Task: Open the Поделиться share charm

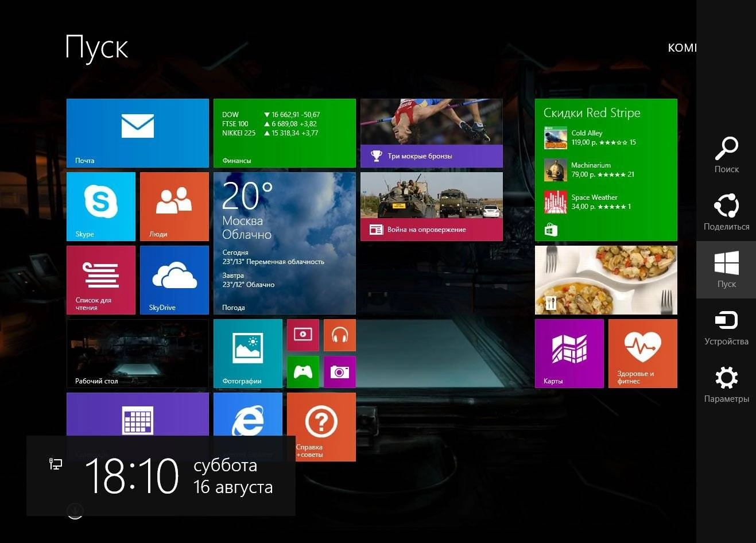Action: [x=726, y=212]
